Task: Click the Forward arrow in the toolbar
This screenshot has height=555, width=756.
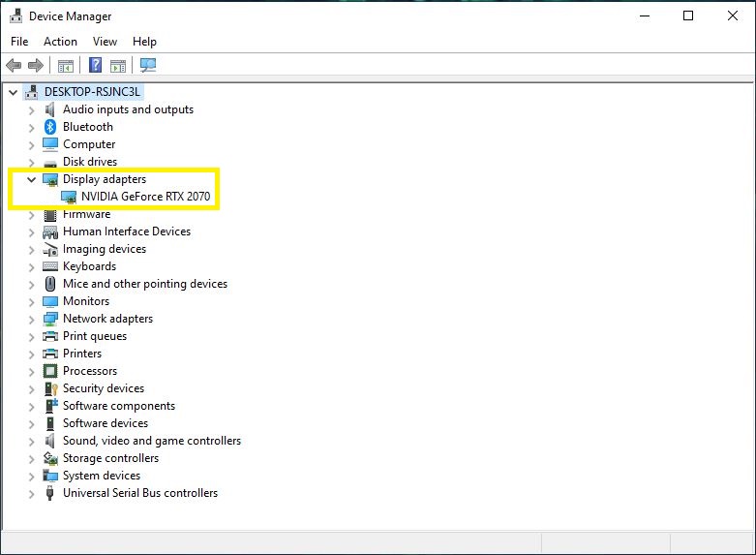Action: 36,66
